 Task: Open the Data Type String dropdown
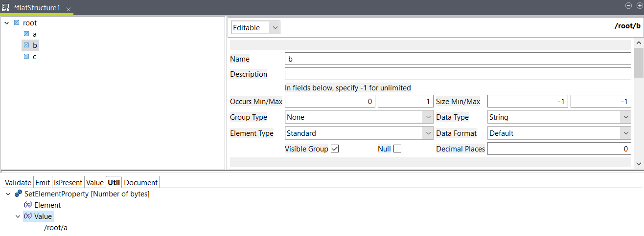coord(559,117)
